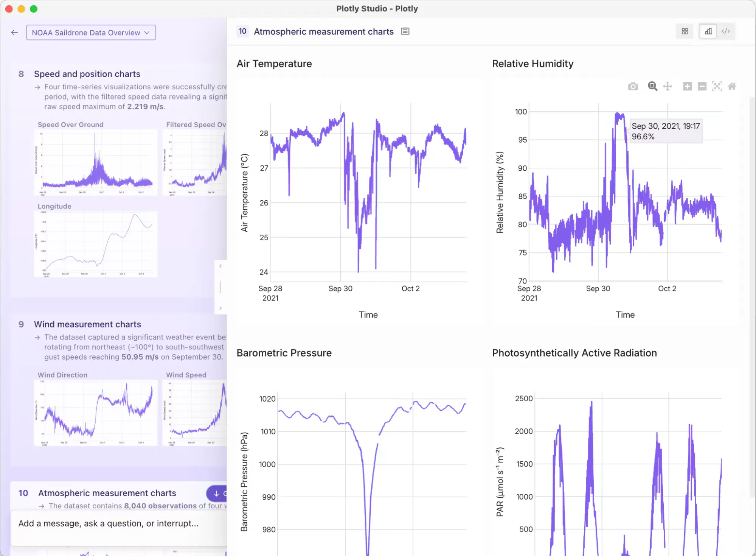Viewport: 756px width, 556px height.
Task: Click the panel divider drag handle
Action: click(220, 287)
